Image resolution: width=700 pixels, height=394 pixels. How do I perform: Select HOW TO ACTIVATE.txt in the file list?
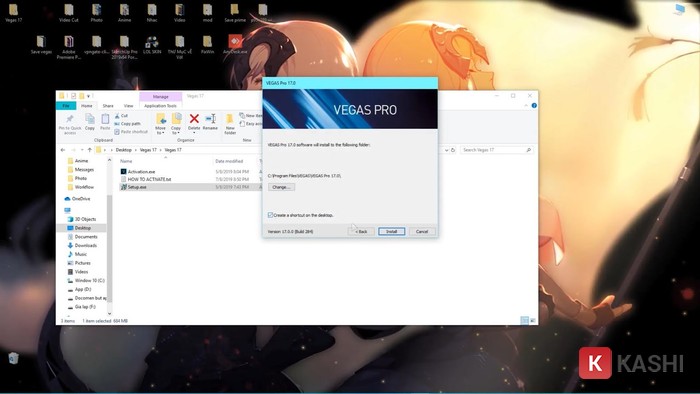(149, 179)
